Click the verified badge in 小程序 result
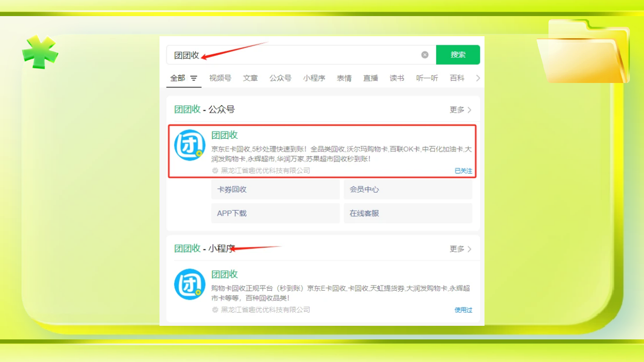Viewport: 644px width, 362px height. (215, 310)
